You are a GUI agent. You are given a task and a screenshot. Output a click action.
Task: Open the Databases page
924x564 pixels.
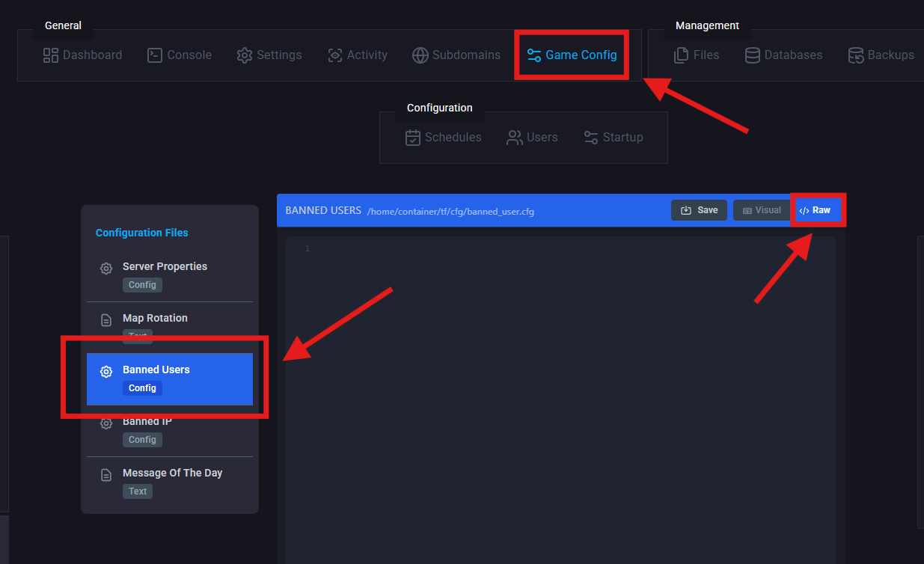tap(783, 55)
